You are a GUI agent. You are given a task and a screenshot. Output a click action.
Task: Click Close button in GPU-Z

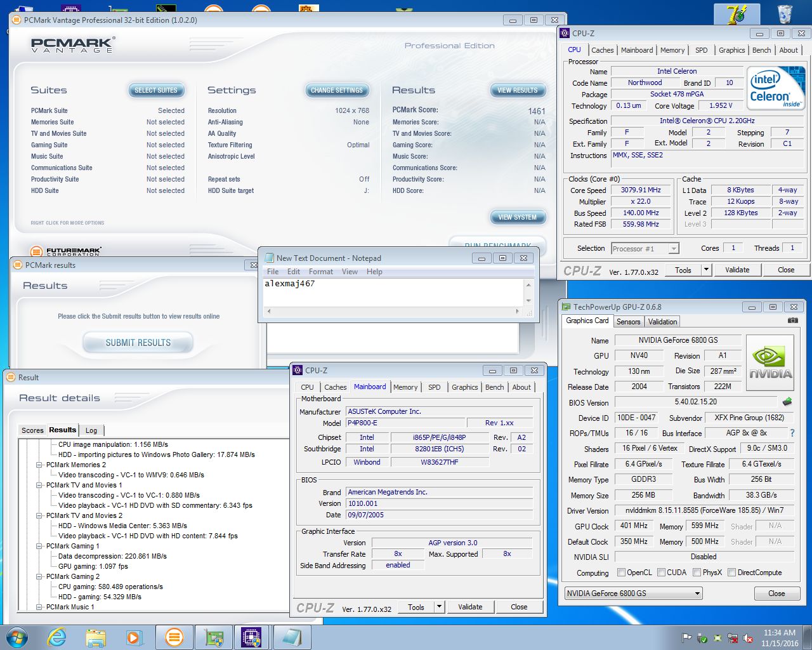[776, 594]
